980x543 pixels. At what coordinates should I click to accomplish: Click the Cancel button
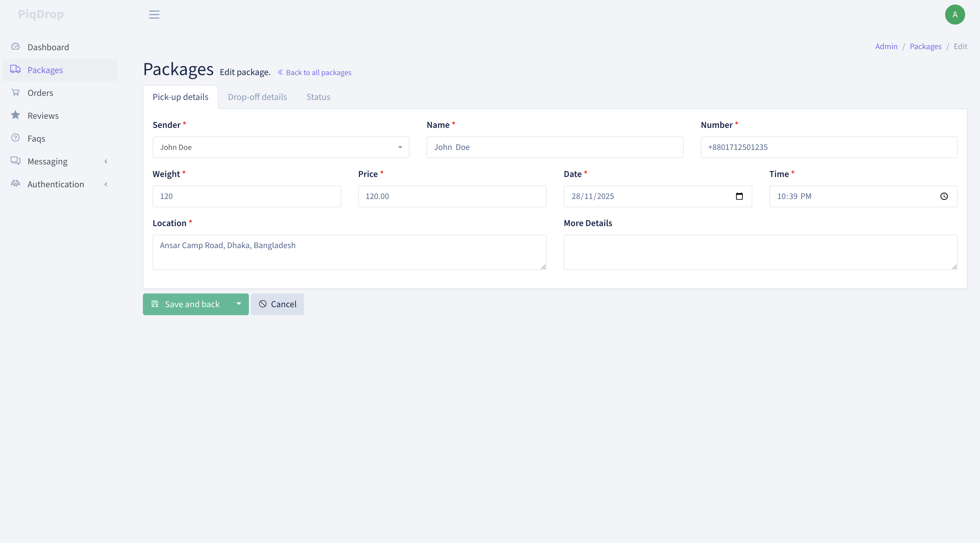tap(277, 304)
